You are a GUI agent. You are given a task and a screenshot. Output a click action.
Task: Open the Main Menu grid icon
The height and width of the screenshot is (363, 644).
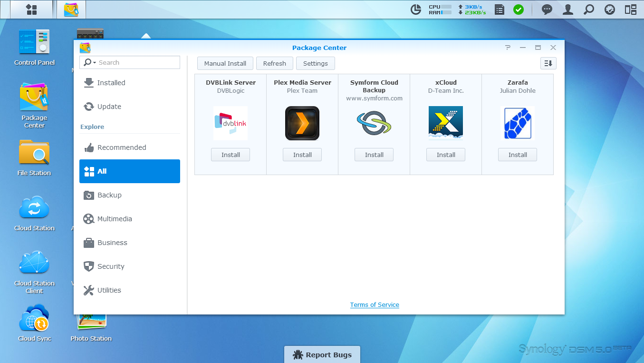[31, 10]
